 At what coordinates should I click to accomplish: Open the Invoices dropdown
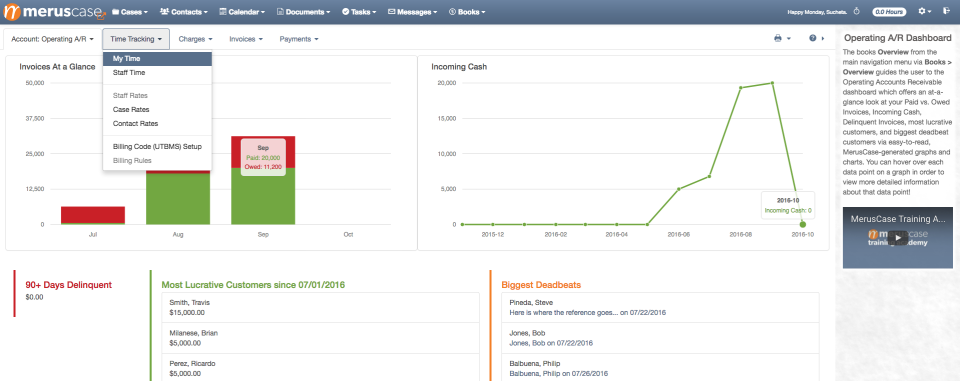[246, 39]
